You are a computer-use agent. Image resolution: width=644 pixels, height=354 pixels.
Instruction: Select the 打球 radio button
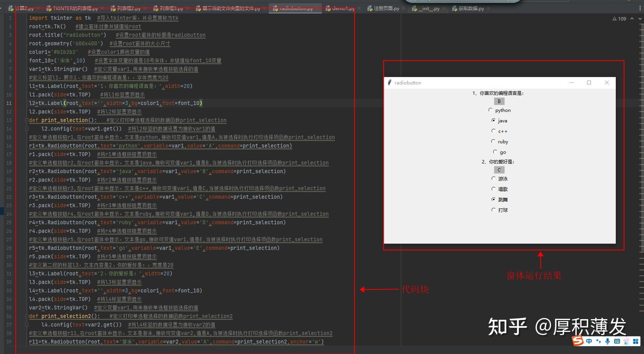point(493,210)
